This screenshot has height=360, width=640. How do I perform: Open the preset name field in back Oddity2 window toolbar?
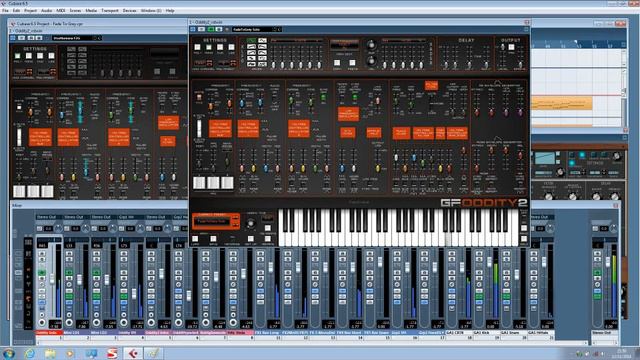pos(76,38)
